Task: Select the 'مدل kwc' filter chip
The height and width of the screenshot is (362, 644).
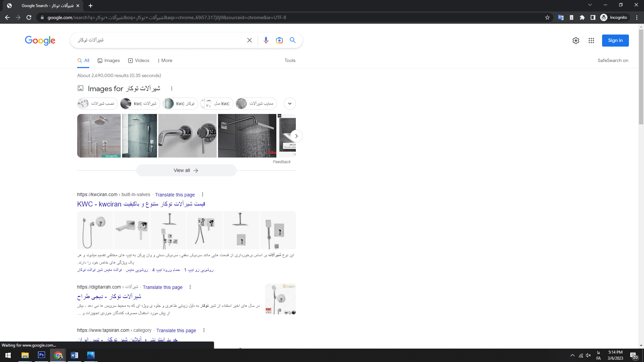Action: tap(217, 104)
